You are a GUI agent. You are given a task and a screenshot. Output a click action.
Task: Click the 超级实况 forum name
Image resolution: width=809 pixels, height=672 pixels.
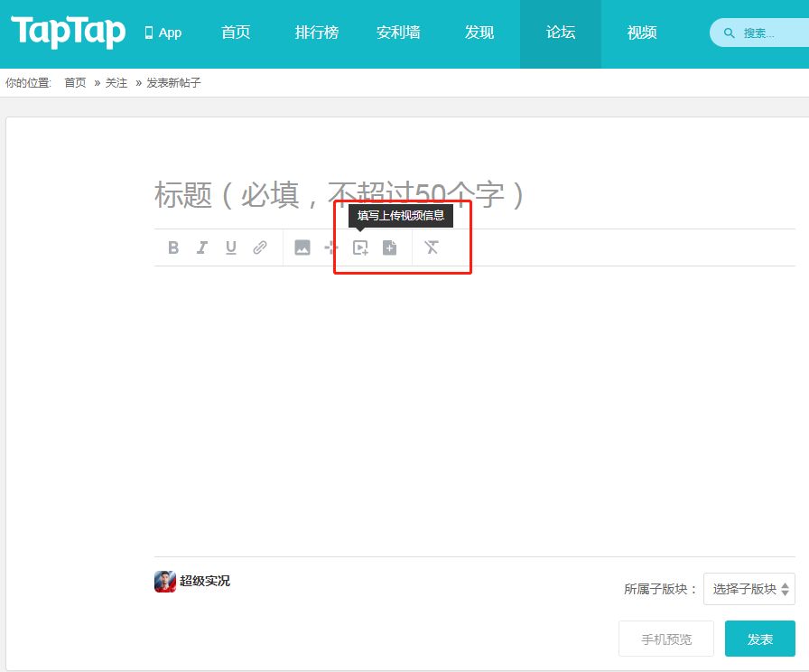click(x=205, y=581)
